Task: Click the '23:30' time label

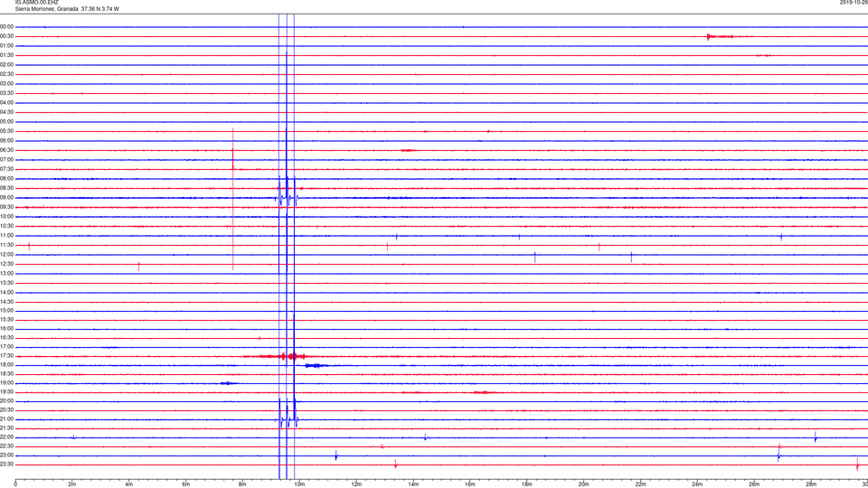Action: tap(7, 465)
